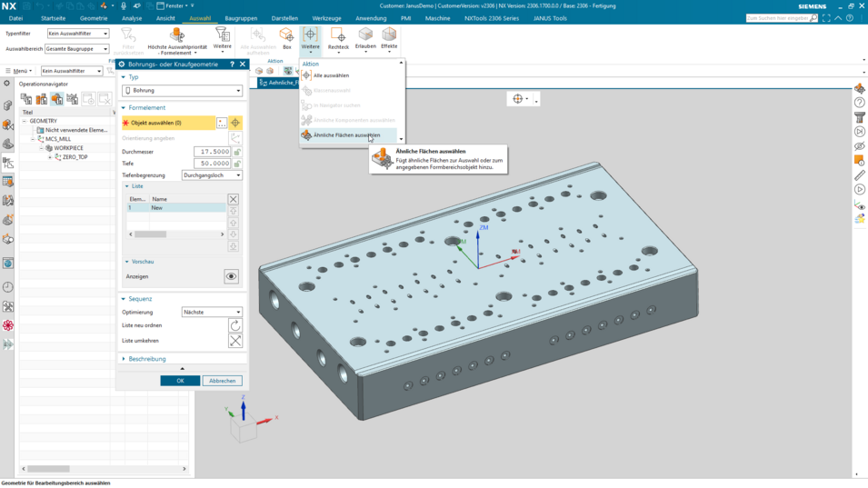The image size is (868, 488).
Task: Select the WORKPIECE tree item
Action: click(x=69, y=148)
